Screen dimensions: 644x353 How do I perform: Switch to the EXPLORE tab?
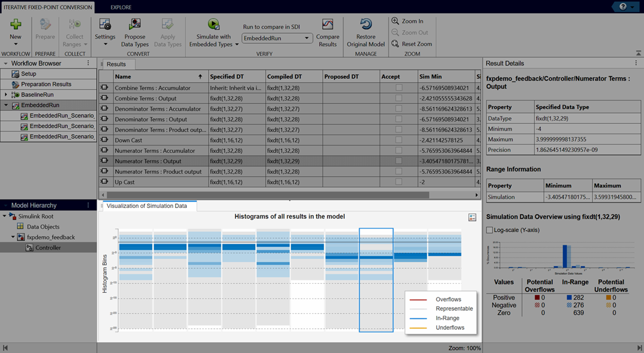pyautogui.click(x=121, y=7)
